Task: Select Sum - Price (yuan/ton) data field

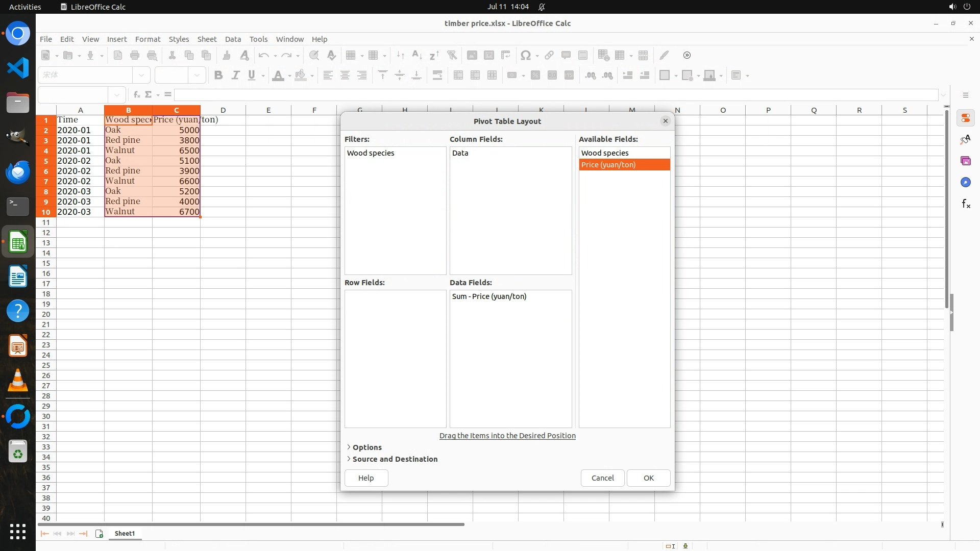Action: [489, 296]
